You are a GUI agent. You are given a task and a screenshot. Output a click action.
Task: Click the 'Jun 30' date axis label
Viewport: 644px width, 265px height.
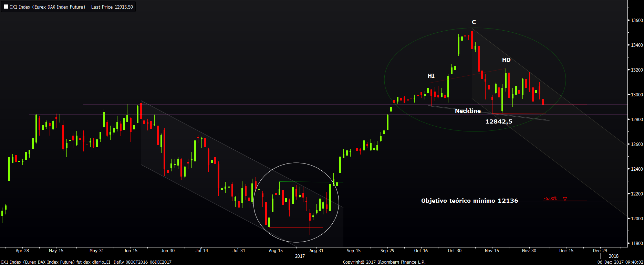[x=168, y=251]
